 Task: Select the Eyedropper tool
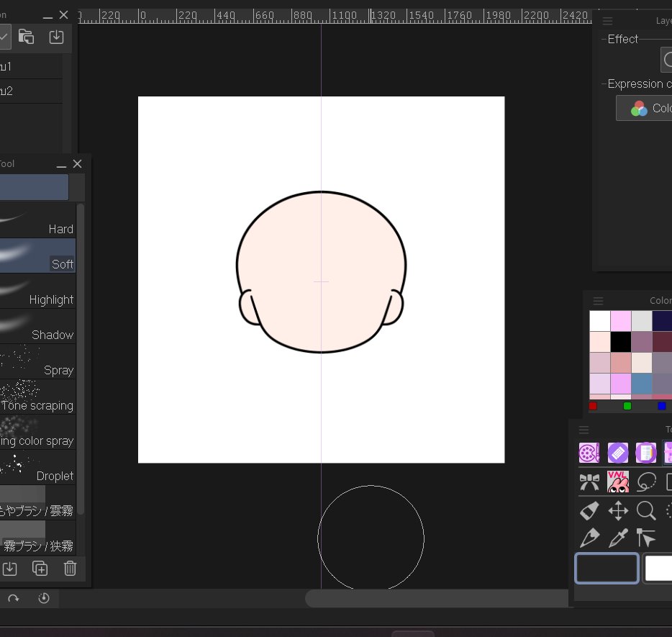point(617,538)
